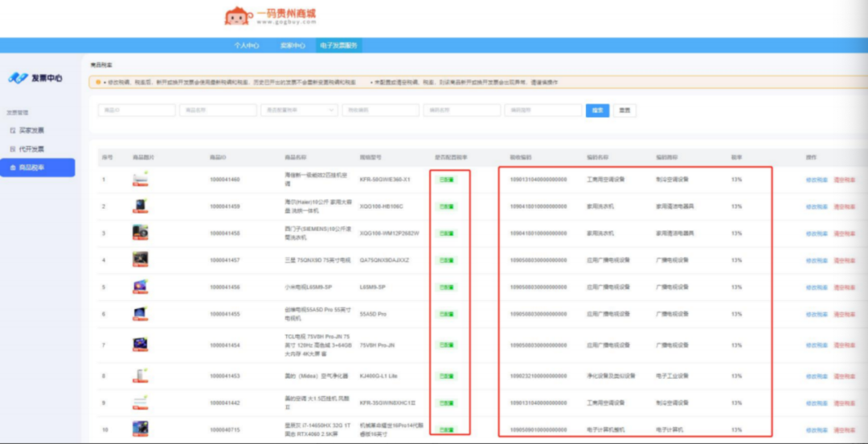Screen dimensions: 868x444
Task: Open the 卖家中心 tab
Action: pyautogui.click(x=293, y=45)
